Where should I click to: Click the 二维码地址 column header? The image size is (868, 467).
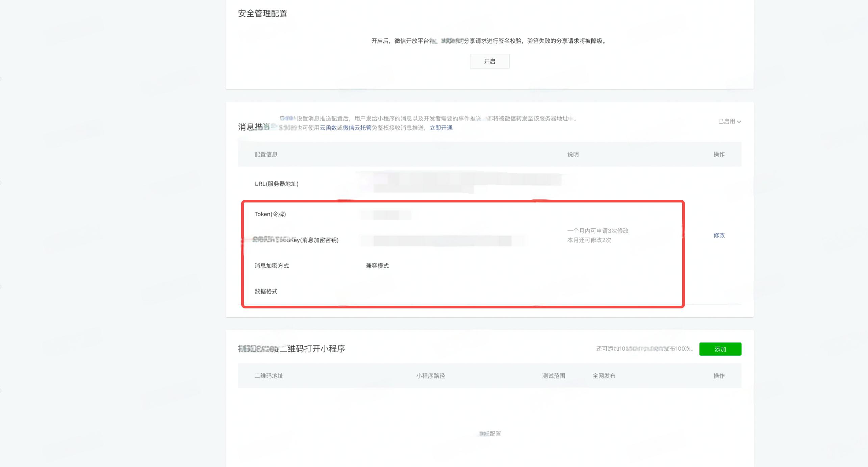point(269,376)
